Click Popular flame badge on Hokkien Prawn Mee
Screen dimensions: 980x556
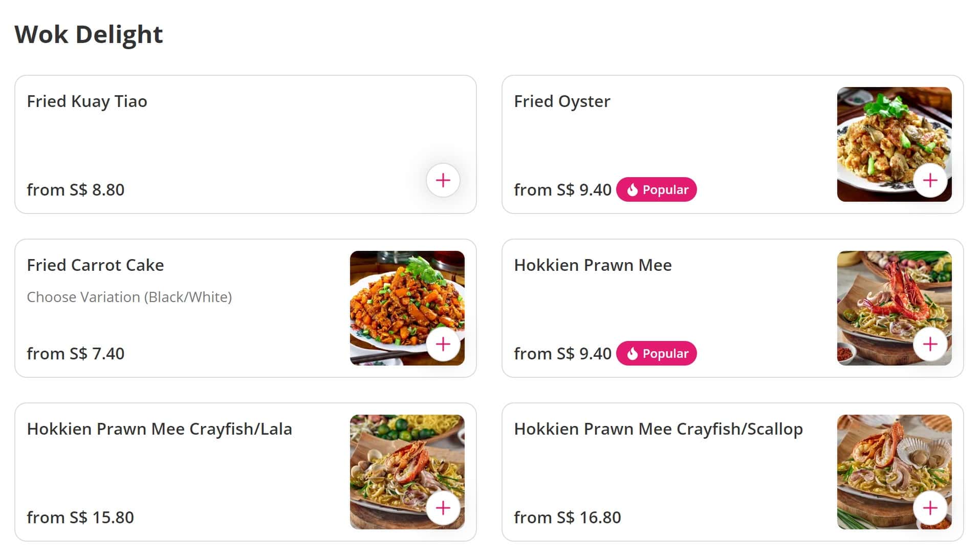pos(656,353)
